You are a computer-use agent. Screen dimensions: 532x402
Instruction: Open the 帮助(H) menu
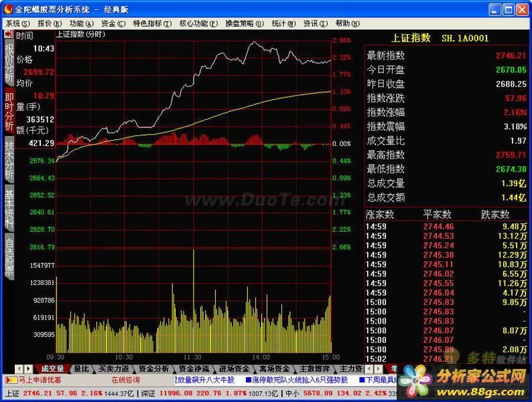(x=348, y=23)
